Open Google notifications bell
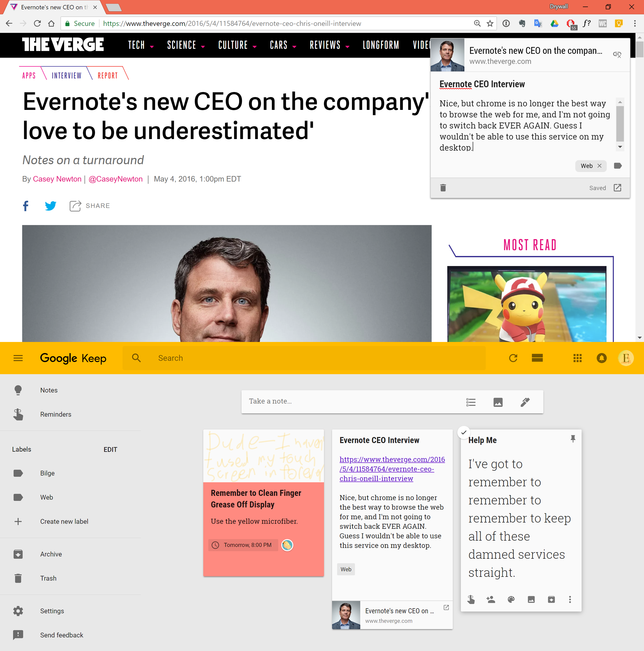This screenshot has height=651, width=644. coord(602,358)
